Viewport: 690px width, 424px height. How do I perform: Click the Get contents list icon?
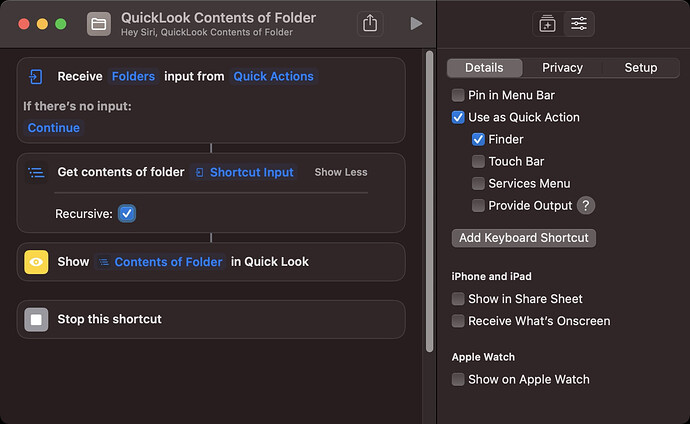coord(36,172)
